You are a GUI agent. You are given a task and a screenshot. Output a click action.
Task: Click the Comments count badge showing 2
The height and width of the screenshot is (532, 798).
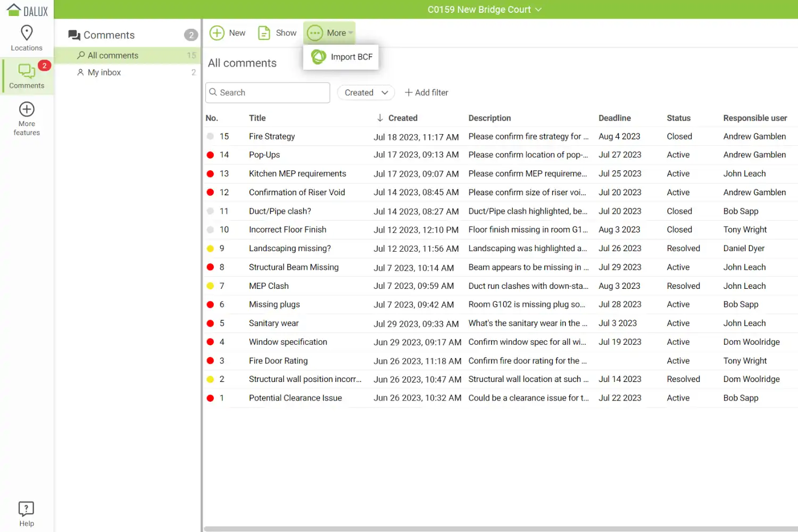tap(191, 35)
